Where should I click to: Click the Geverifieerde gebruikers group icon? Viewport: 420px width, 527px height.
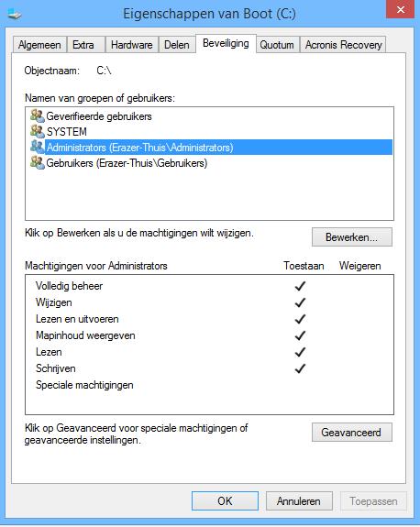coord(38,116)
